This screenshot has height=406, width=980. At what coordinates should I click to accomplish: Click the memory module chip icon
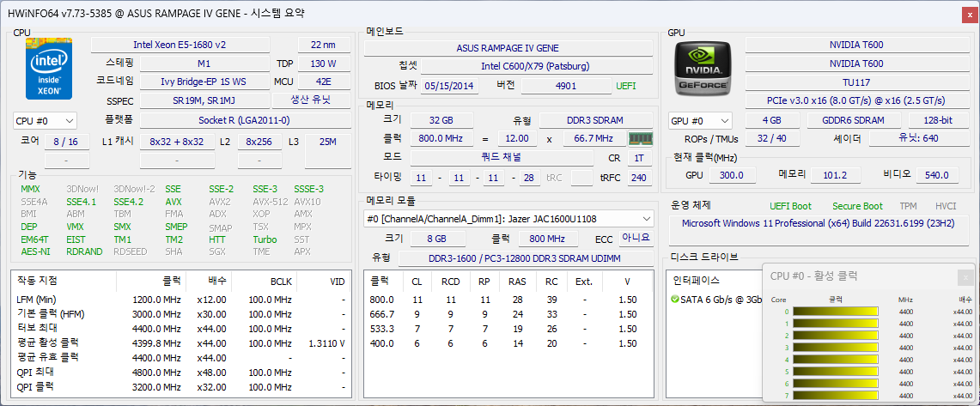(x=639, y=138)
